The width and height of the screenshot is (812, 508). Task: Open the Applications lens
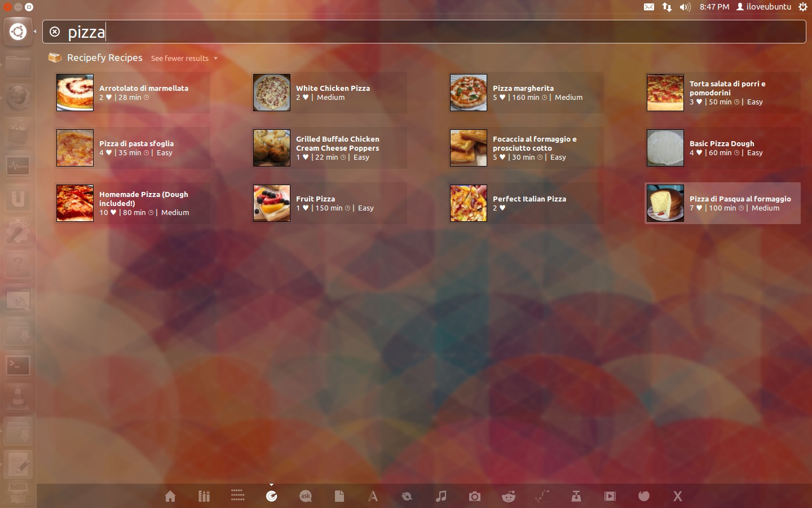[x=204, y=496]
